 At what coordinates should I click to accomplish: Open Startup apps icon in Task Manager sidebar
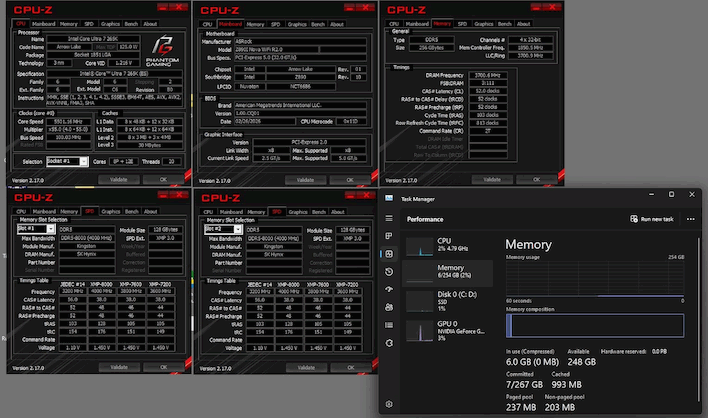pyautogui.click(x=389, y=289)
